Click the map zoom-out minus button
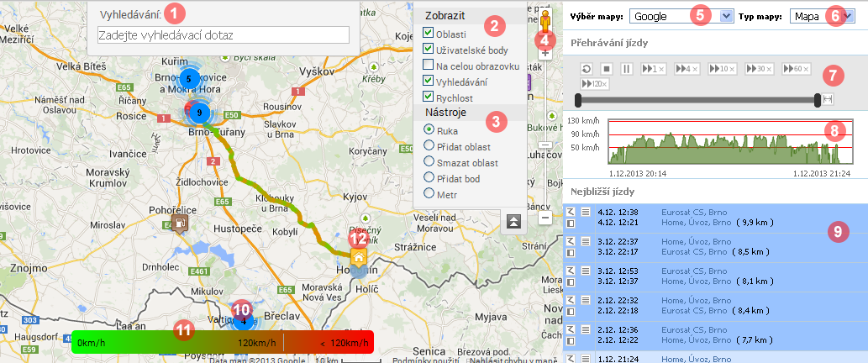The image size is (868, 363). coord(545,218)
